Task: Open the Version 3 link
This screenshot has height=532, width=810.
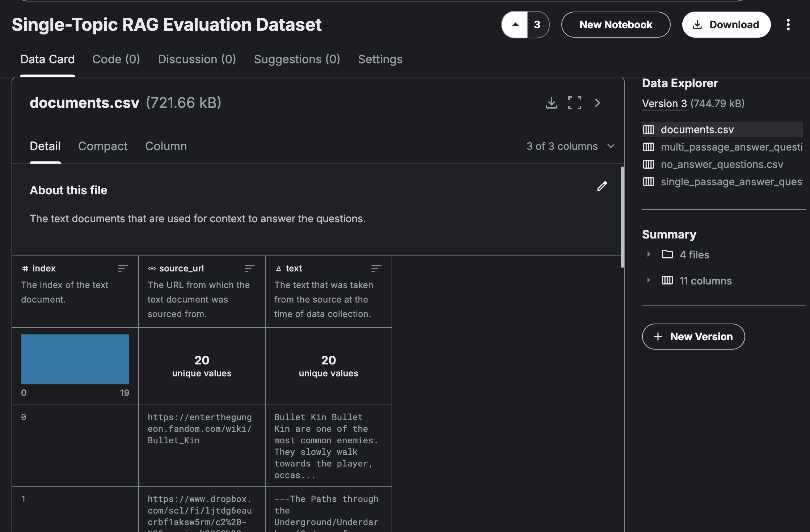Action: pos(665,104)
